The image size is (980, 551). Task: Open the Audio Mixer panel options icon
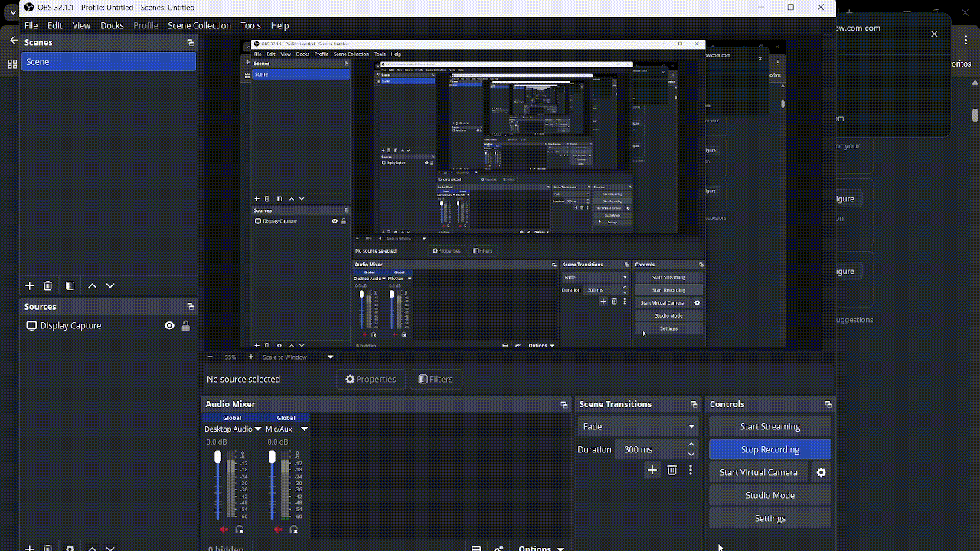click(564, 403)
